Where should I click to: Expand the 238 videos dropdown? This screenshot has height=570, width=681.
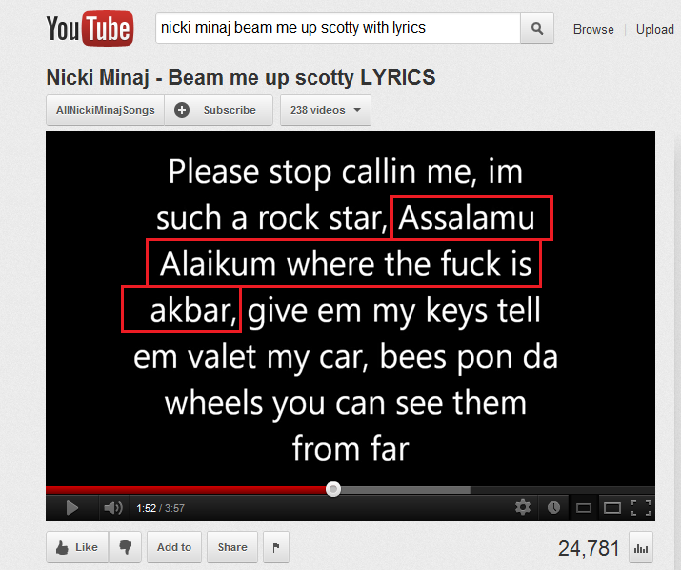(x=325, y=110)
